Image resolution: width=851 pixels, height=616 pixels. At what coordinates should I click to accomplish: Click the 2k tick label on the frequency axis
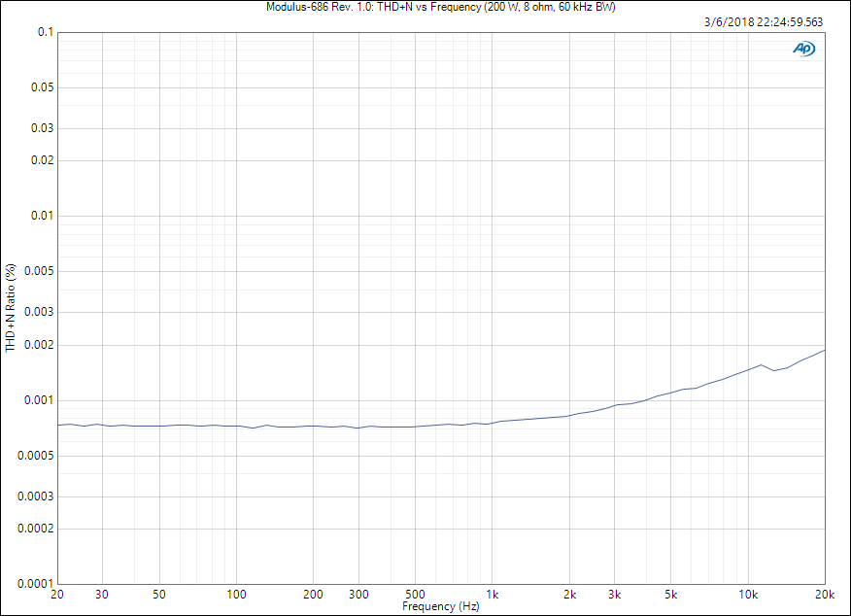pos(569,595)
